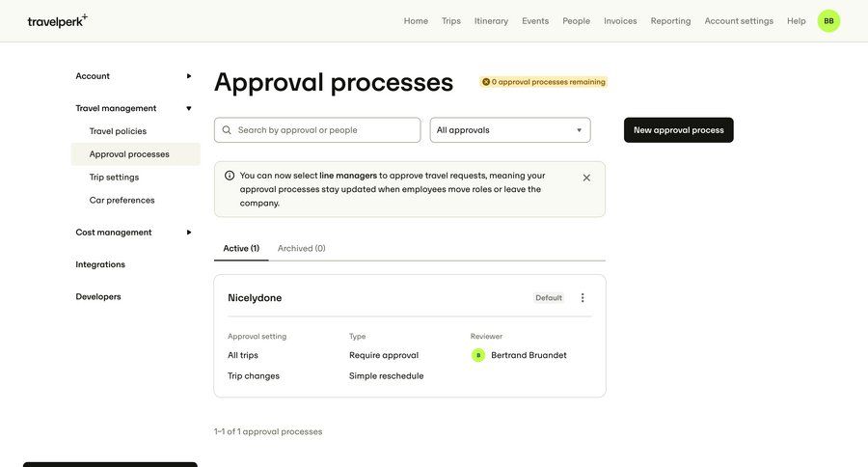The image size is (868, 467).
Task: Switch to the Archived (0) tab
Action: pyautogui.click(x=301, y=248)
